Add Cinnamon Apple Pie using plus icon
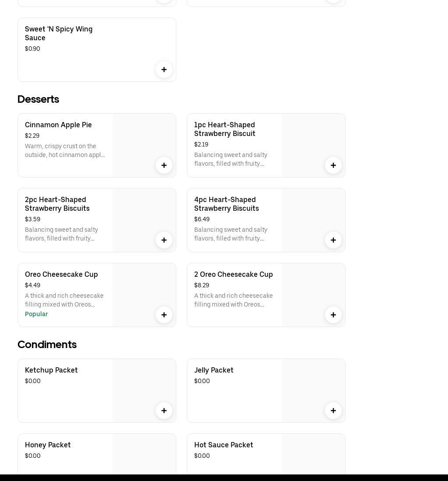Screen dimensions: 448x481 [x=164, y=165]
